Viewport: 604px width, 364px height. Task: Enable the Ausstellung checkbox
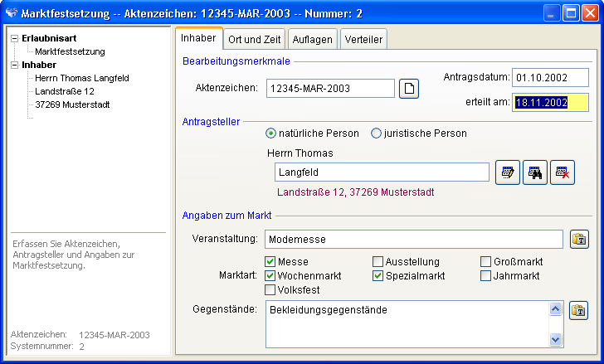pyautogui.click(x=377, y=262)
